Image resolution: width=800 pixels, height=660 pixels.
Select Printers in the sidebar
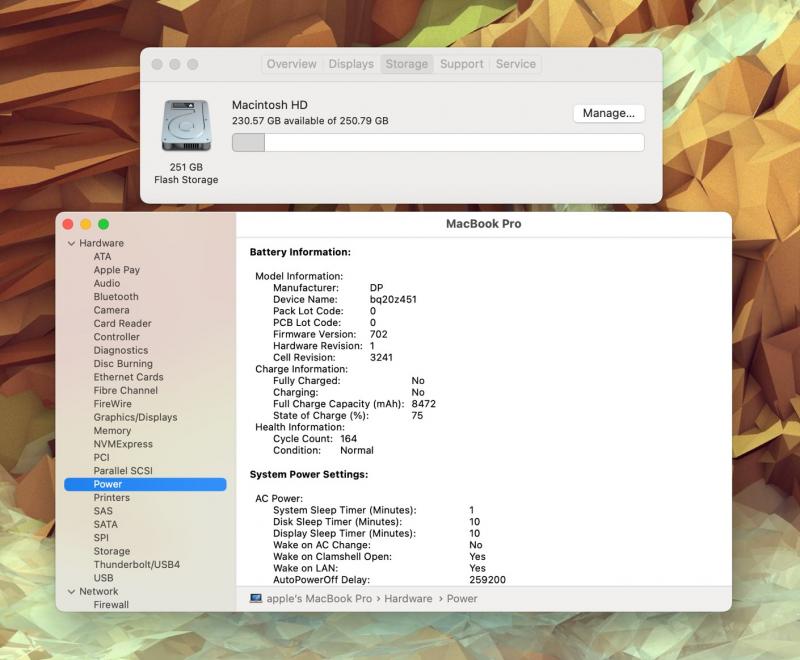[x=111, y=498]
